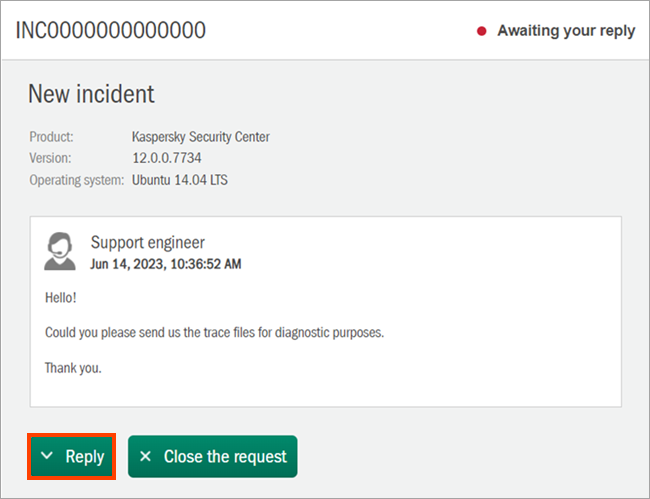Image resolution: width=650 pixels, height=499 pixels.
Task: Click the Product field label
Action: [51, 137]
